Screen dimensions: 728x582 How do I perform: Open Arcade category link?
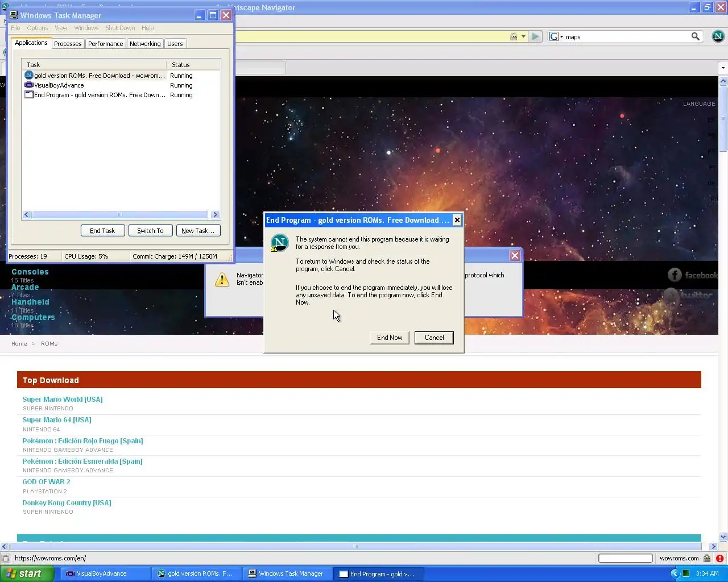(x=25, y=287)
